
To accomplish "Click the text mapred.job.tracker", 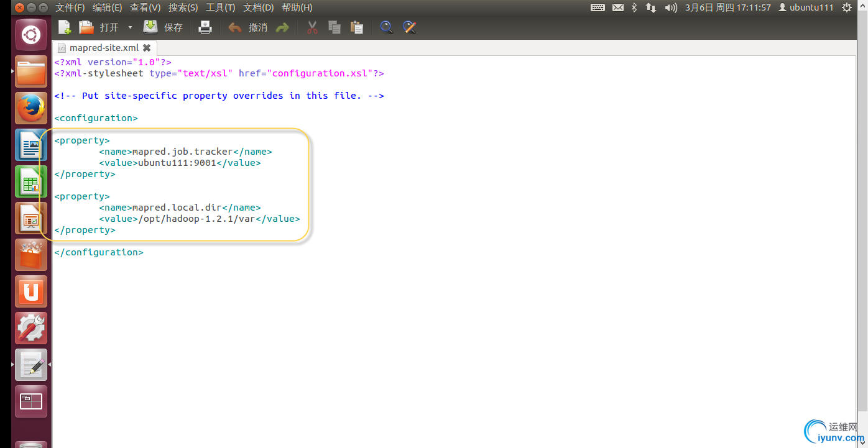I will [183, 152].
